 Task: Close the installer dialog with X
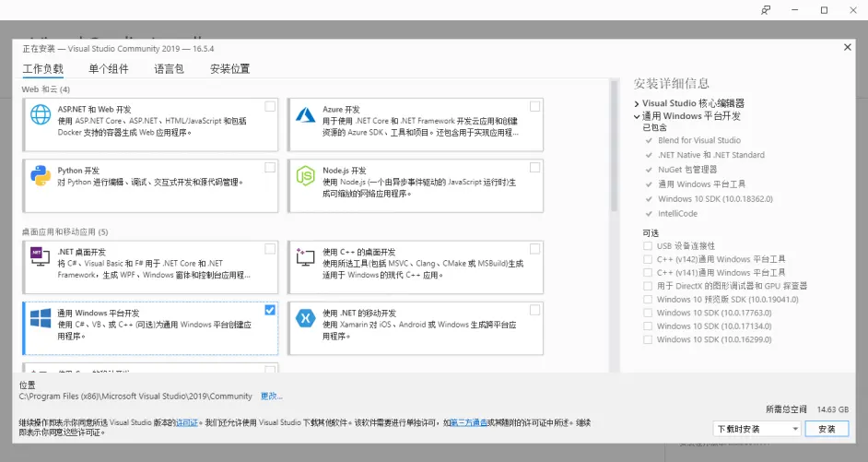848,48
